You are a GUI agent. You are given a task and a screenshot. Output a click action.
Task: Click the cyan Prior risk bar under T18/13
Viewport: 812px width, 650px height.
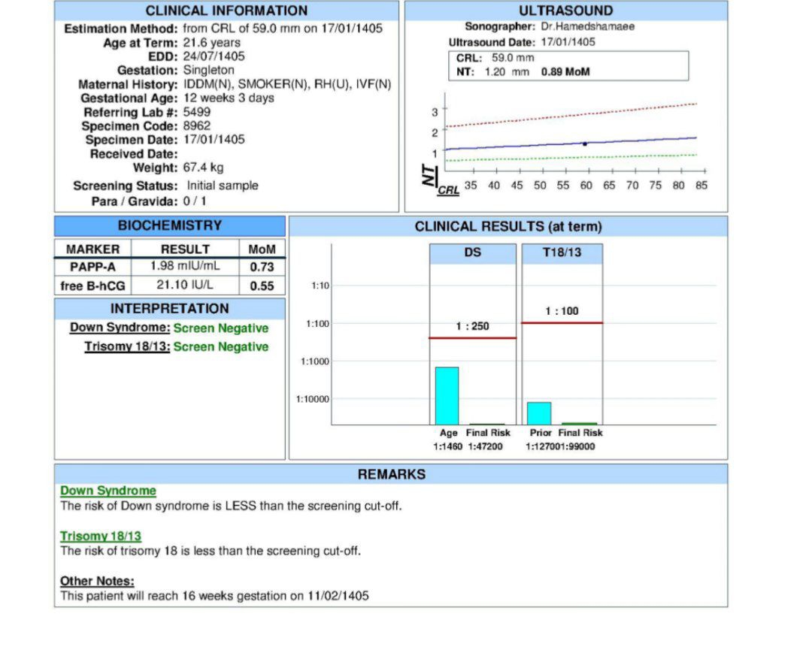(x=539, y=413)
